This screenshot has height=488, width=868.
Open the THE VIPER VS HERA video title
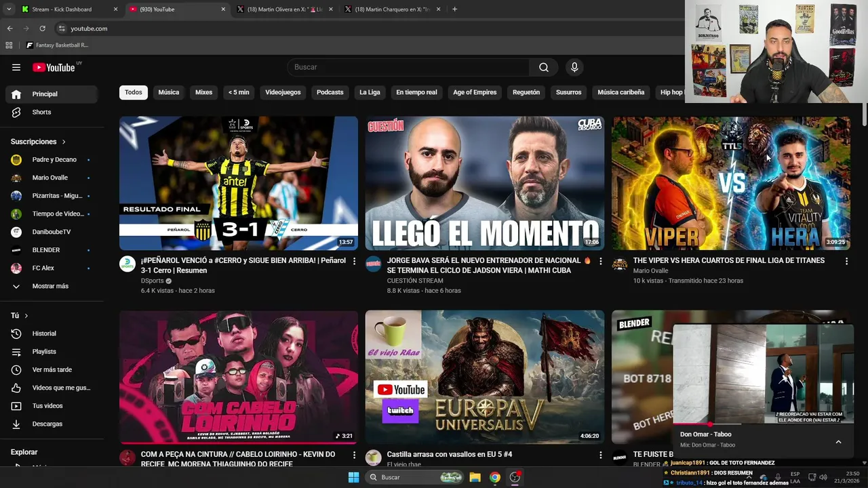(x=729, y=260)
